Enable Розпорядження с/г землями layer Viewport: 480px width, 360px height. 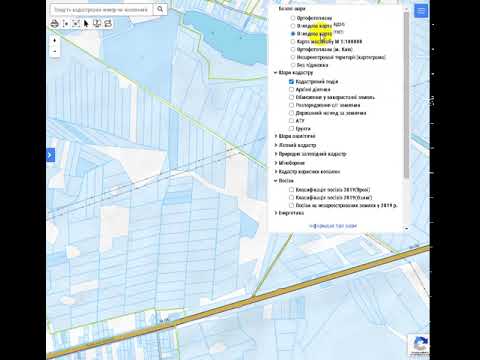291,105
